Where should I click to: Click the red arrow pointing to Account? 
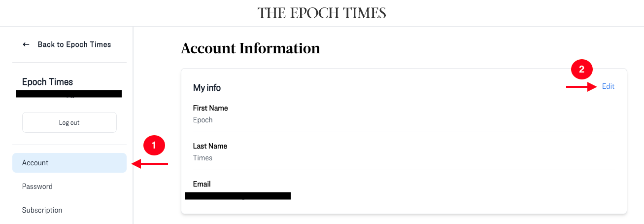coord(150,163)
